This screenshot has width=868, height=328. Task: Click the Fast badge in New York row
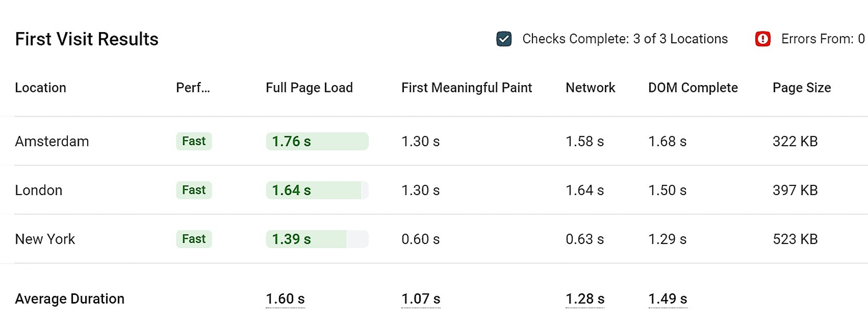pos(194,239)
